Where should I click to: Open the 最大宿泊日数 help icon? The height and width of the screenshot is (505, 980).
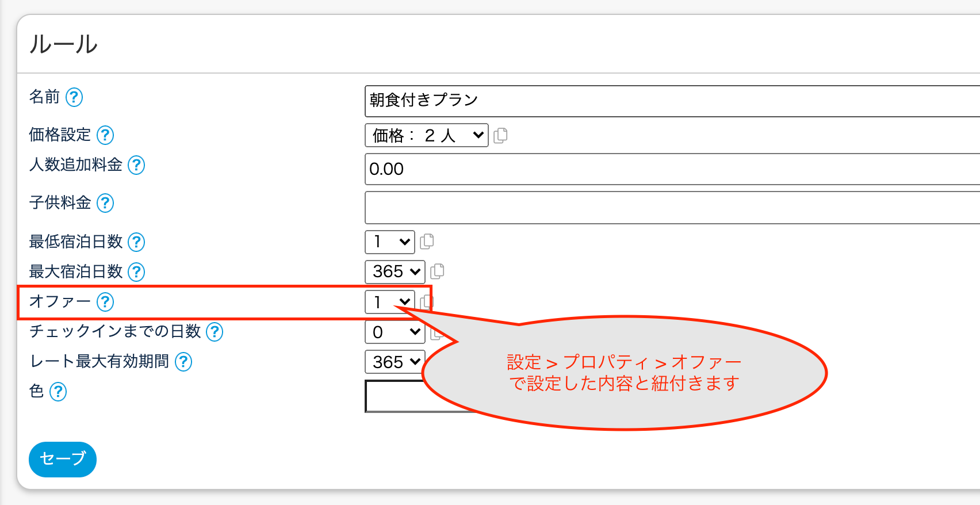click(136, 272)
